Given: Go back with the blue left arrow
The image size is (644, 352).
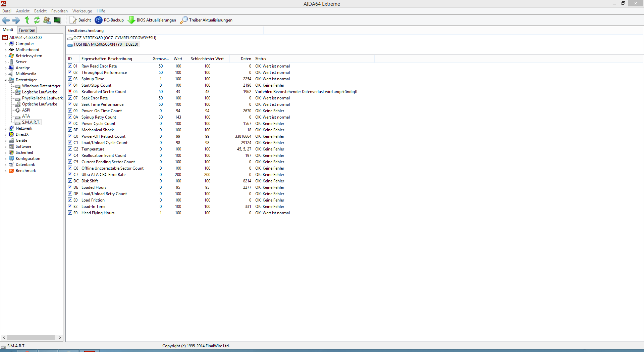Looking at the screenshot, I should tap(6, 20).
